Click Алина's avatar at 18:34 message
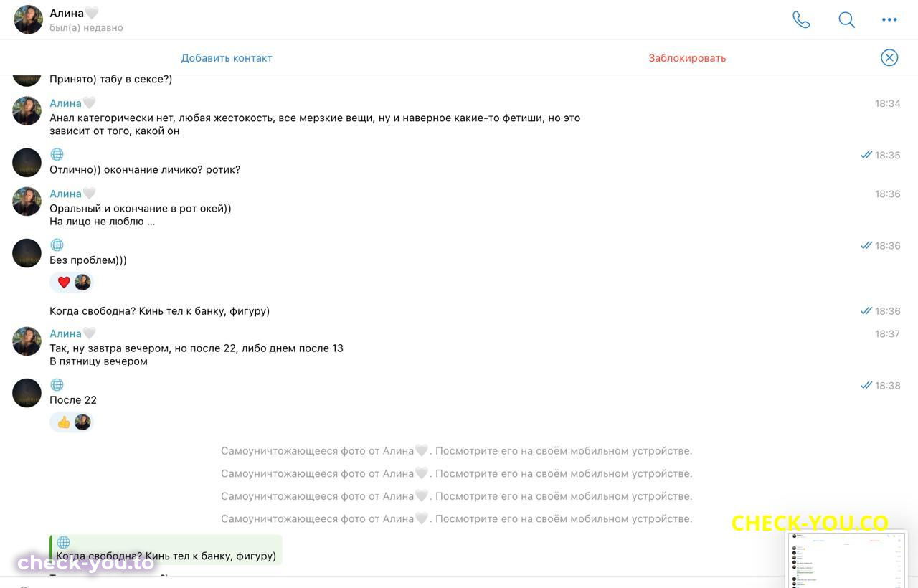 [27, 111]
